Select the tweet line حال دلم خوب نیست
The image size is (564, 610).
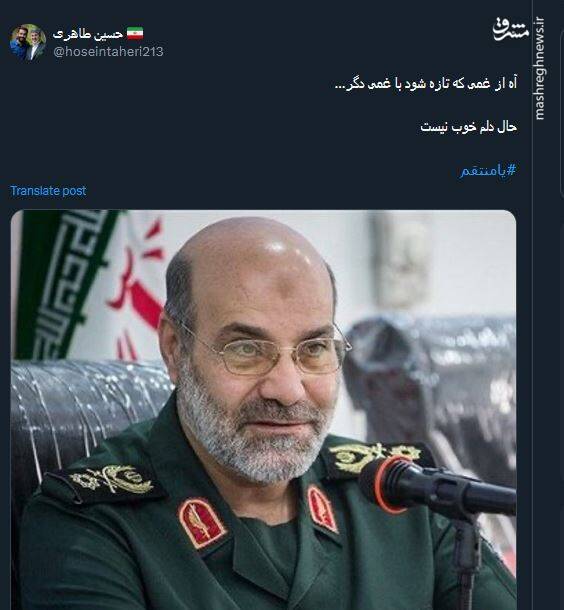click(x=468, y=127)
